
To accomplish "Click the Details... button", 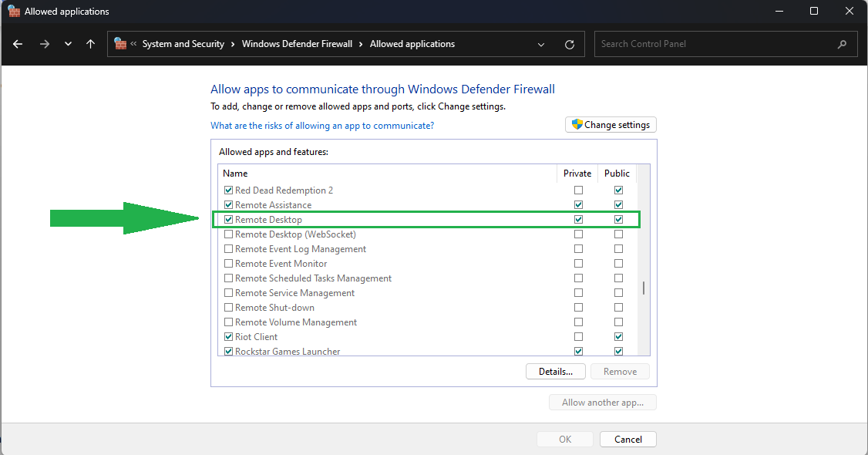I will 556,372.
